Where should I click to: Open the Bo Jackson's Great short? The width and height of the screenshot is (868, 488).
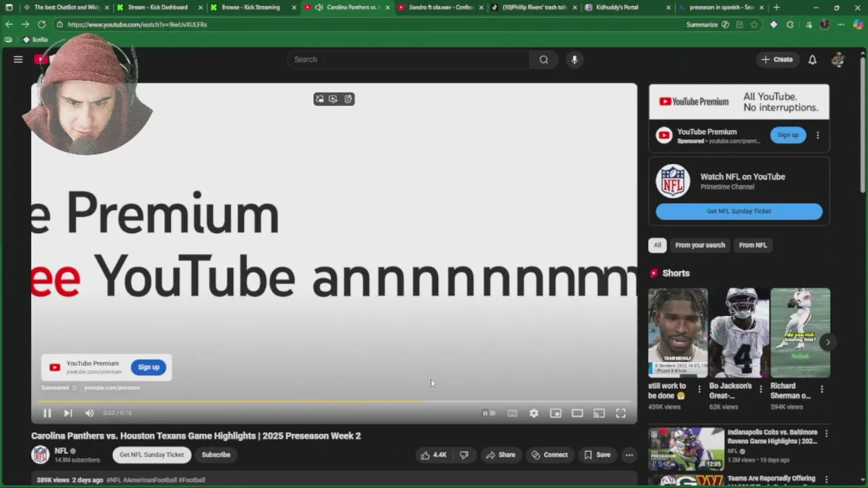pyautogui.click(x=739, y=333)
